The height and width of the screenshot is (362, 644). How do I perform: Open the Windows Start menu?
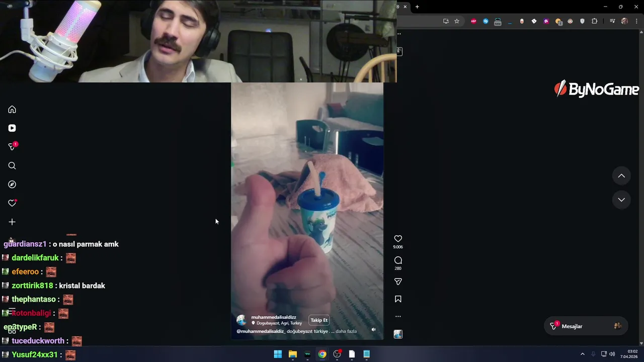click(278, 354)
